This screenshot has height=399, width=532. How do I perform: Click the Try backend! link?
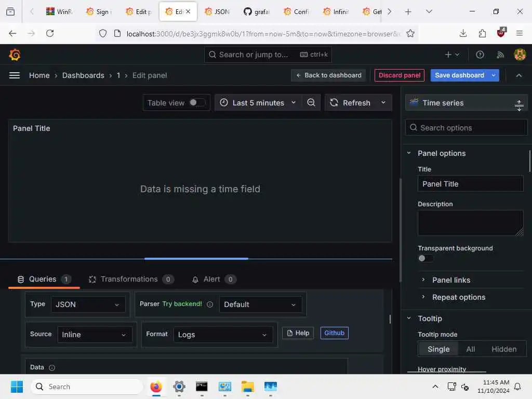pyautogui.click(x=182, y=304)
